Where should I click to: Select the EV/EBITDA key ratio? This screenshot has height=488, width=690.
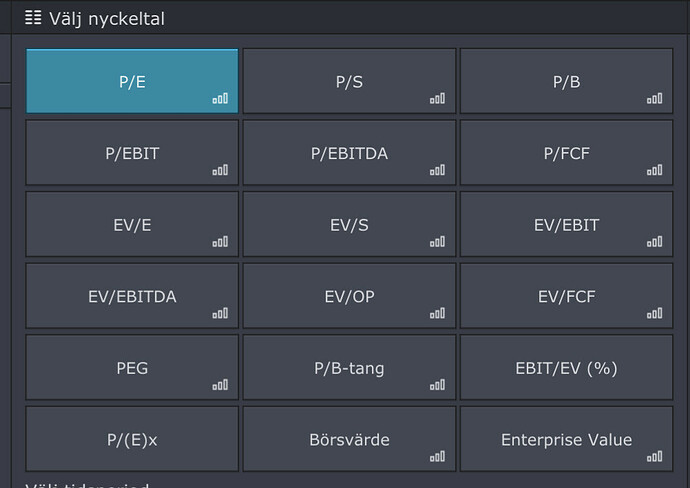[x=131, y=296]
